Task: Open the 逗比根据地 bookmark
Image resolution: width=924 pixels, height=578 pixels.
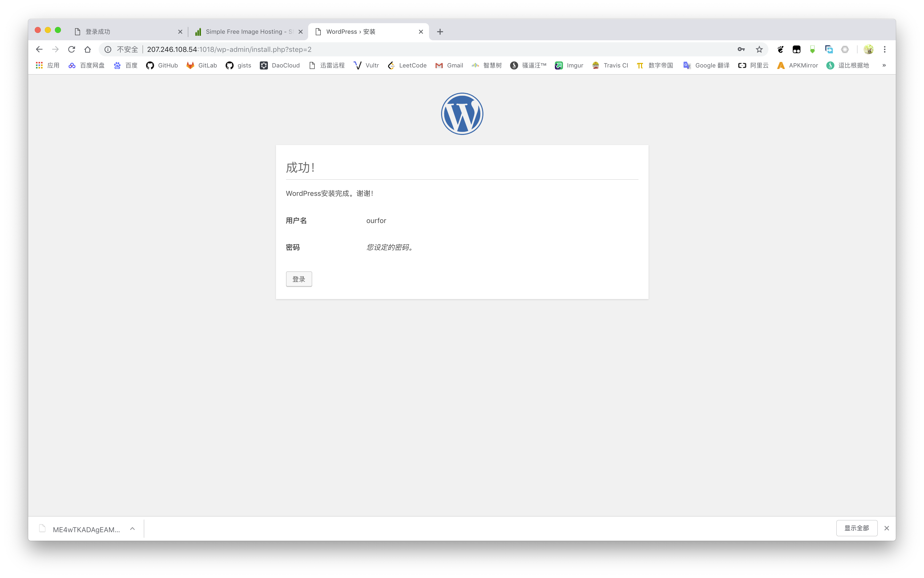Action: click(848, 65)
